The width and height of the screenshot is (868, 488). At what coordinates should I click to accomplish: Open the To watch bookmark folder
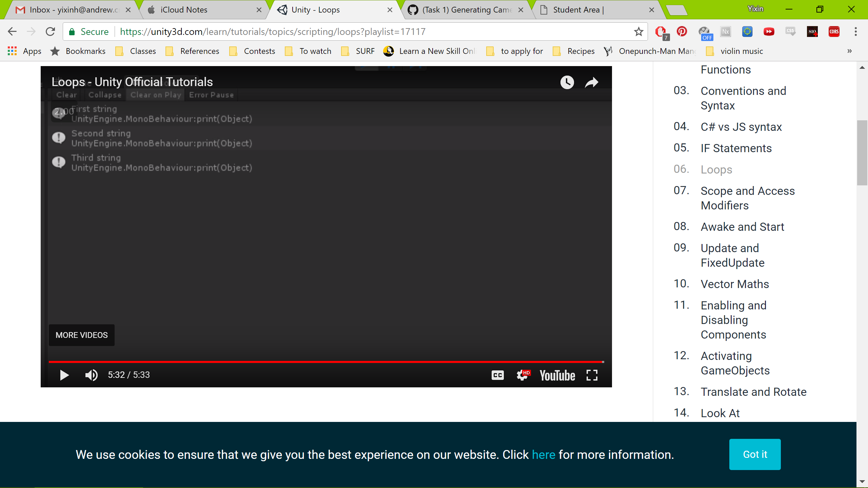tap(308, 51)
